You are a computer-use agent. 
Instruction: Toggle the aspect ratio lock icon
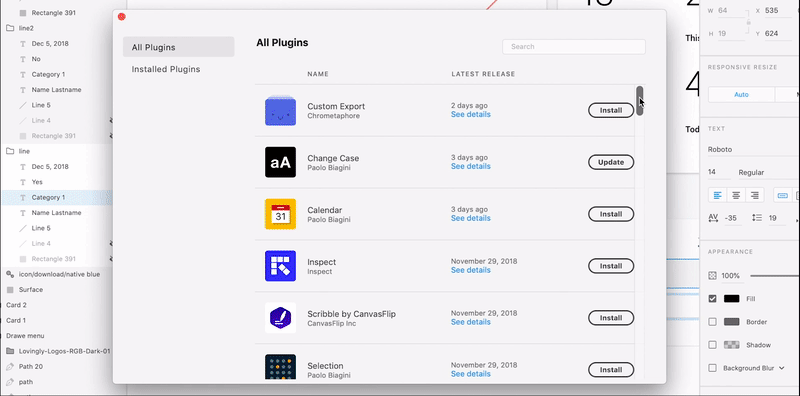click(x=748, y=22)
